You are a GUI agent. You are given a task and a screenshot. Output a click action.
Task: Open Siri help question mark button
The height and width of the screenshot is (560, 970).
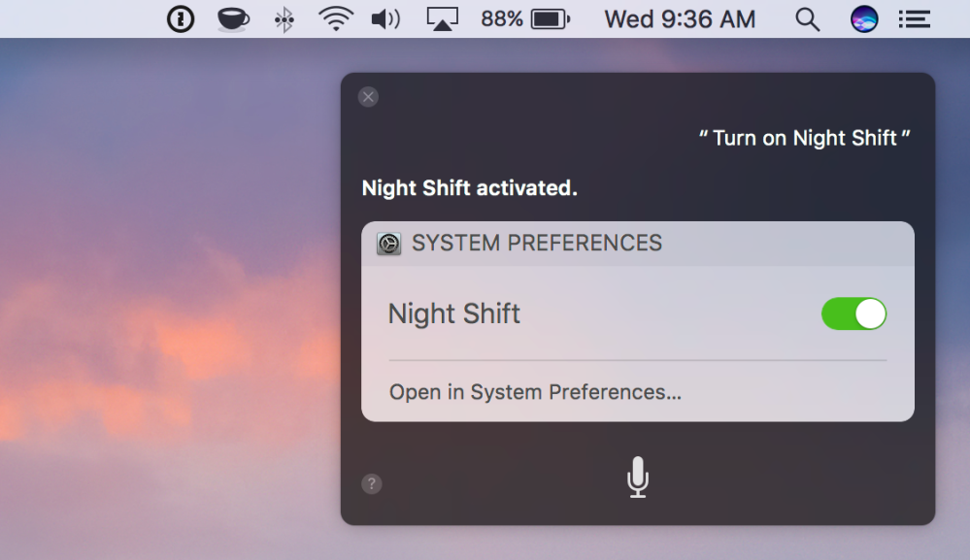pyautogui.click(x=372, y=483)
